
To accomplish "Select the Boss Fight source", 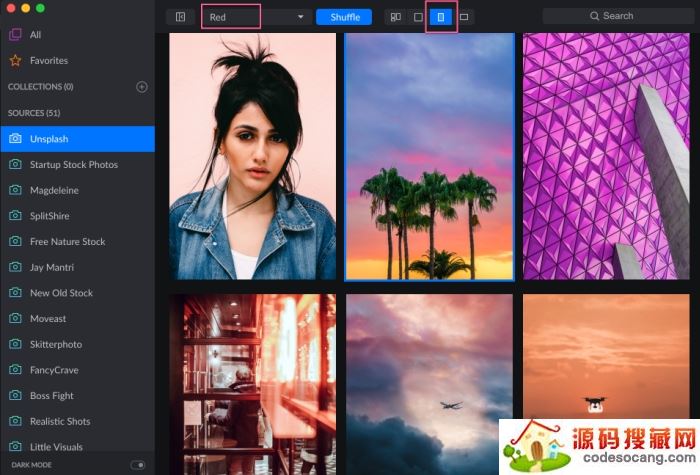I will click(x=77, y=396).
